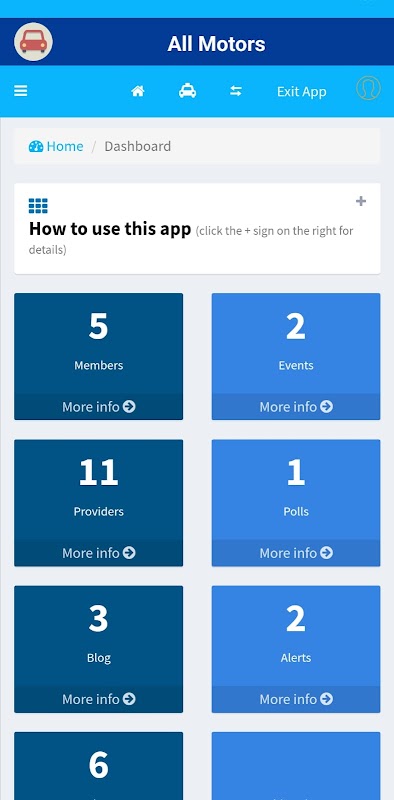This screenshot has width=394, height=800.
Task: Open the user profile avatar icon
Action: pyautogui.click(x=368, y=88)
